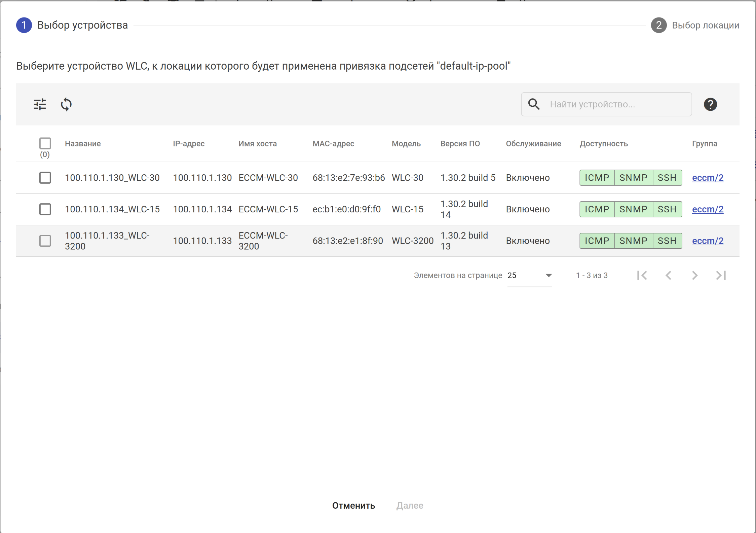This screenshot has width=756, height=533.
Task: Open eccm/2 group link for WLC-30
Action: coord(708,178)
